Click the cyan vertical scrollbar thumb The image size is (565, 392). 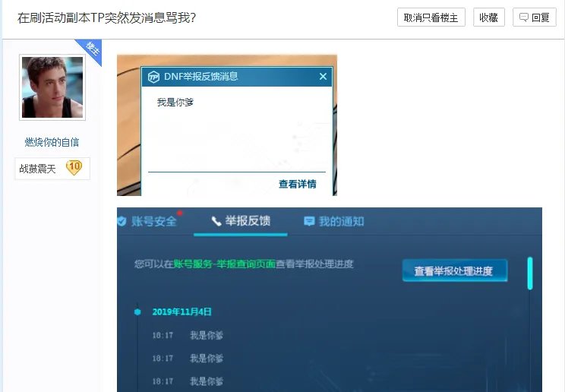(529, 273)
